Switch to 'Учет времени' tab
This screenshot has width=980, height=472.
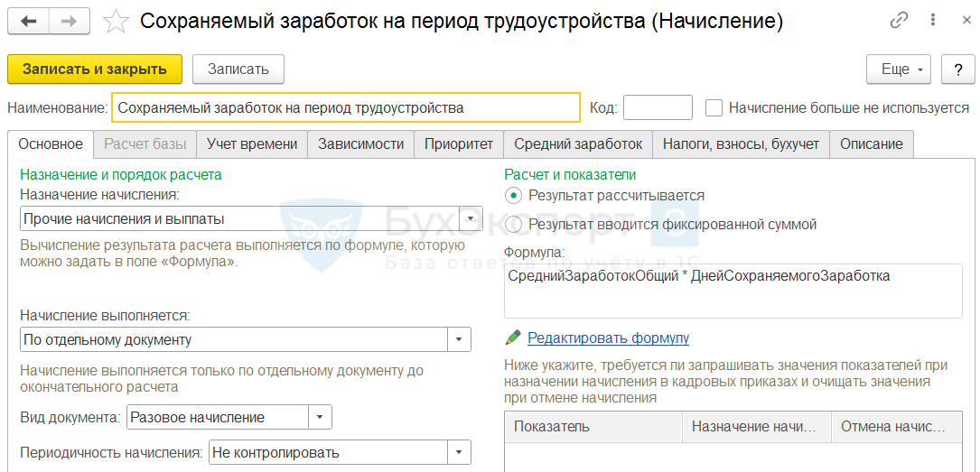[x=251, y=143]
